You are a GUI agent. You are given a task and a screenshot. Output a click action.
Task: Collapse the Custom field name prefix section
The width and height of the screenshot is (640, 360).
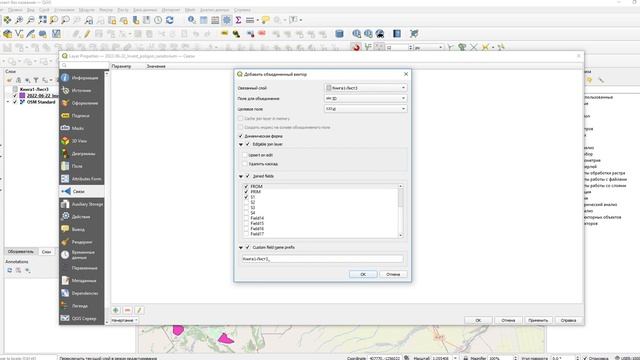click(x=241, y=248)
